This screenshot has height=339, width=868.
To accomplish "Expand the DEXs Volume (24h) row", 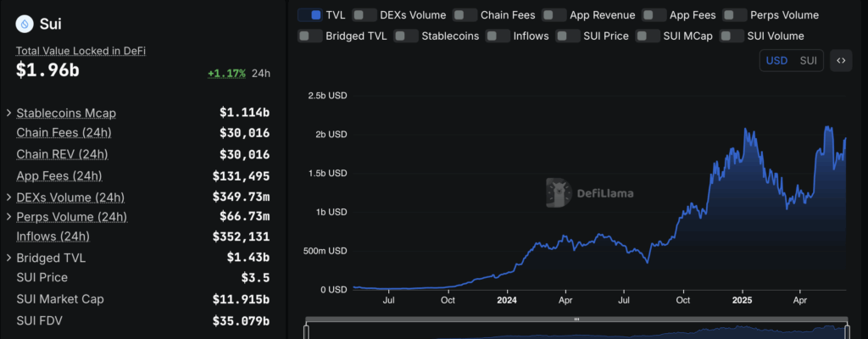I will click(x=8, y=197).
